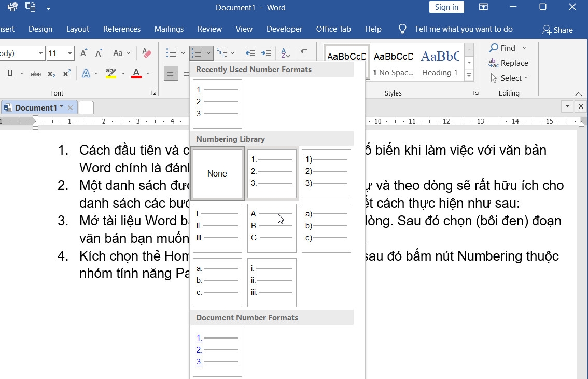The height and width of the screenshot is (379, 588).
Task: Close the Office Tab bar with X
Action: point(581,106)
